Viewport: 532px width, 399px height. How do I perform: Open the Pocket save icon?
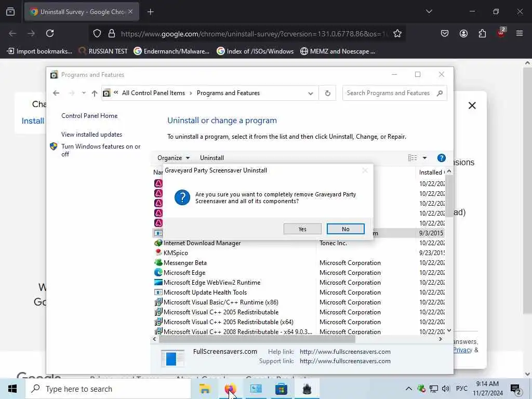pos(445,33)
